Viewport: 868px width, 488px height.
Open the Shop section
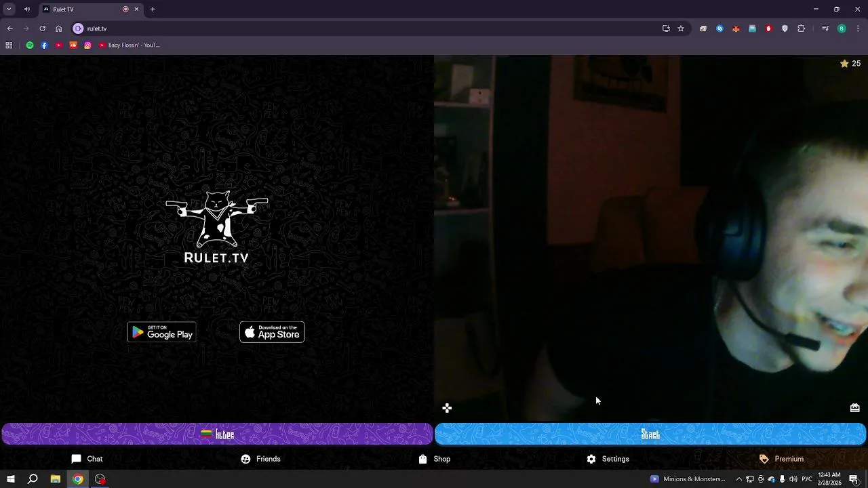click(434, 459)
